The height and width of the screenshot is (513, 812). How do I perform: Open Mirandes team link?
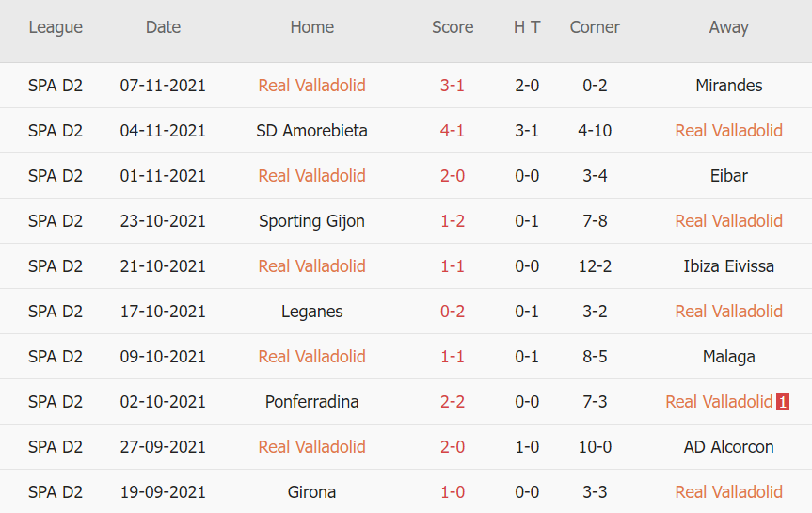728,86
